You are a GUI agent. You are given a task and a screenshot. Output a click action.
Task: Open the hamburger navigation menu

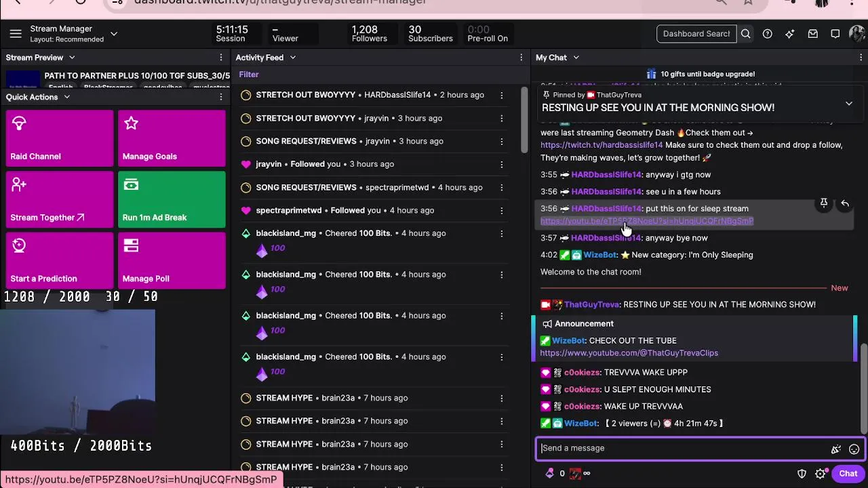tap(16, 33)
